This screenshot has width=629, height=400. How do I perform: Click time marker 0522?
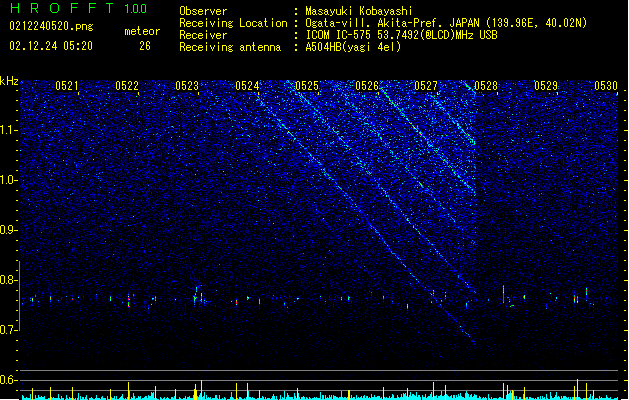coord(127,85)
